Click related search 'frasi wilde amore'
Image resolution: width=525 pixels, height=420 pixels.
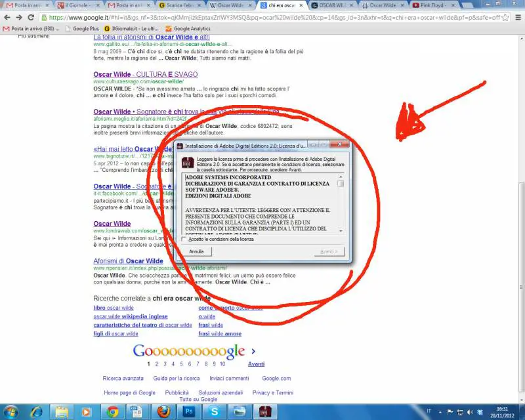tap(220, 334)
